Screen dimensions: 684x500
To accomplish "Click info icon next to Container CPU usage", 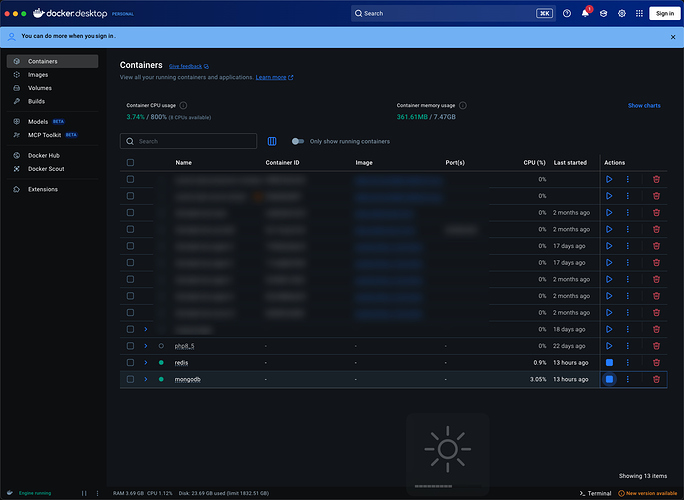I will point(183,105).
